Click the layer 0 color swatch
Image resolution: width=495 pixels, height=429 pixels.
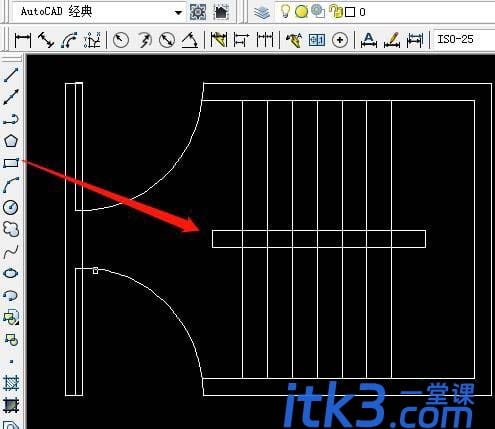(x=350, y=12)
